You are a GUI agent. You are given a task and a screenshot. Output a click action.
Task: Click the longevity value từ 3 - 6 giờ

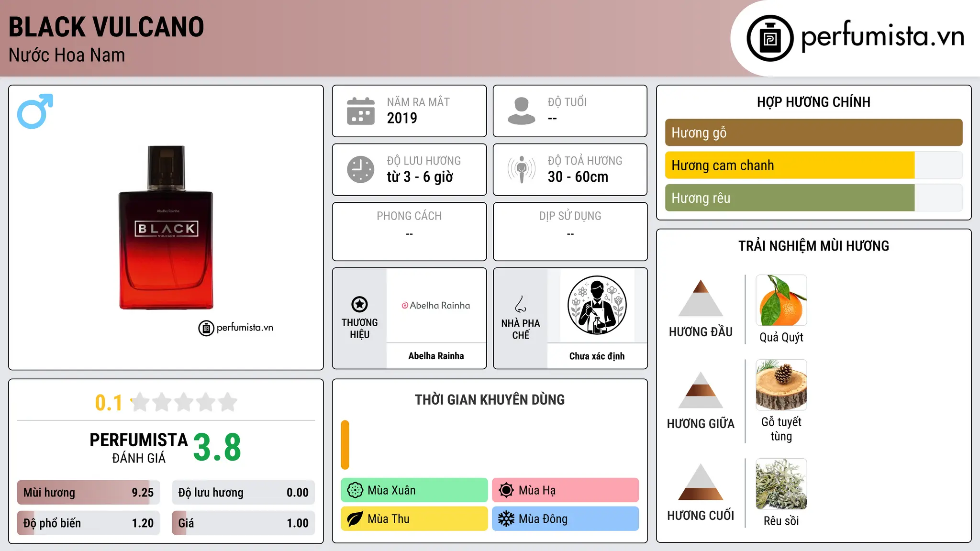click(x=420, y=177)
